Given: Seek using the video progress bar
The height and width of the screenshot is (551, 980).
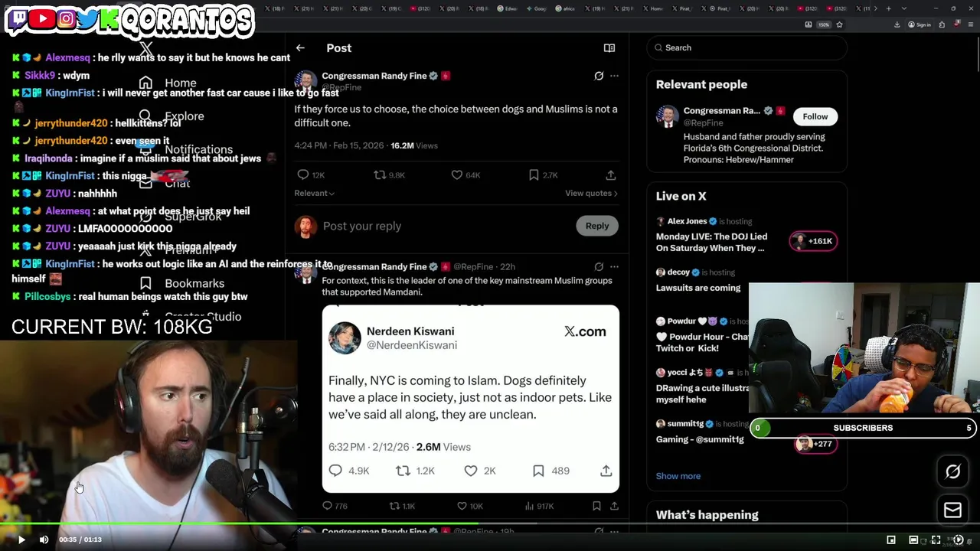Looking at the screenshot, I should (x=490, y=525).
